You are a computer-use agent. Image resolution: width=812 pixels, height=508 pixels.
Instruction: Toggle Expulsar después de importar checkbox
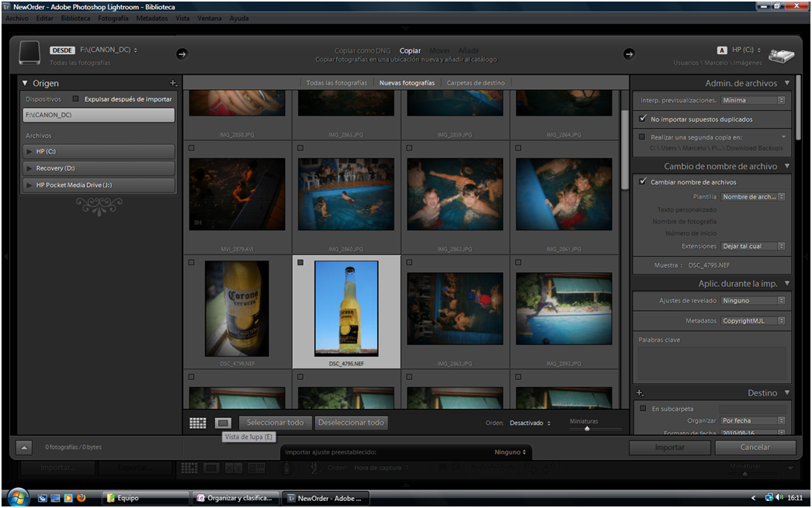tap(75, 98)
